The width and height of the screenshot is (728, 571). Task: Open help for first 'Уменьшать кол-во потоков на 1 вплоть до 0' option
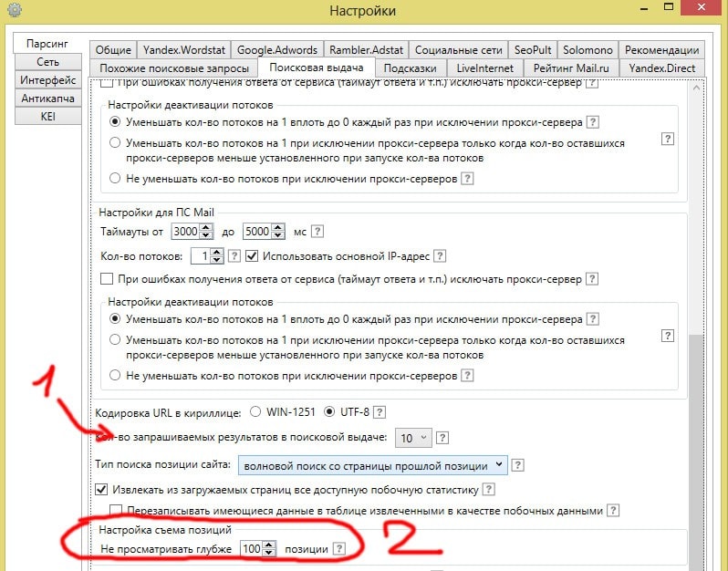[592, 122]
